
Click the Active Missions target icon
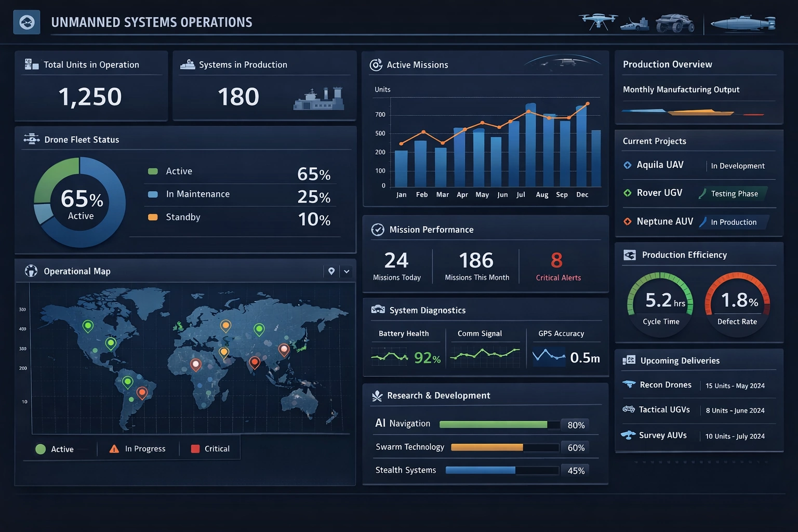click(376, 64)
